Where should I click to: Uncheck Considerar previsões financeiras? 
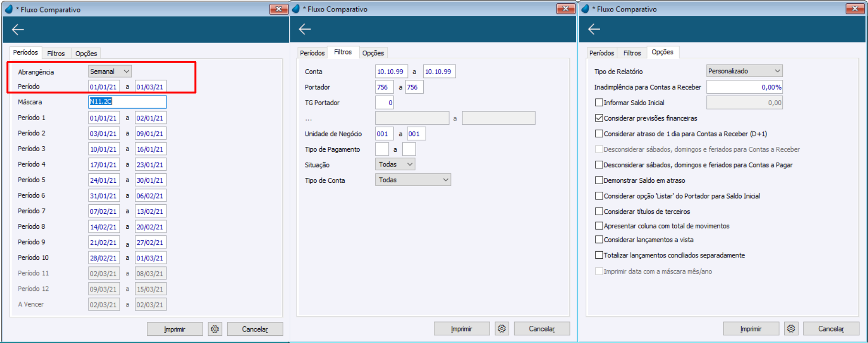(x=599, y=118)
